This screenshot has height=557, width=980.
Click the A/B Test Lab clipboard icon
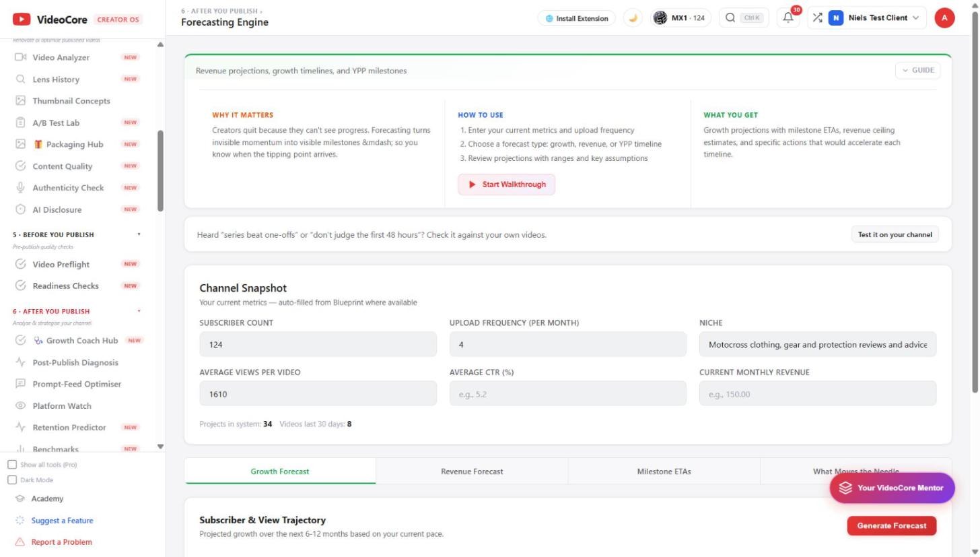point(20,123)
